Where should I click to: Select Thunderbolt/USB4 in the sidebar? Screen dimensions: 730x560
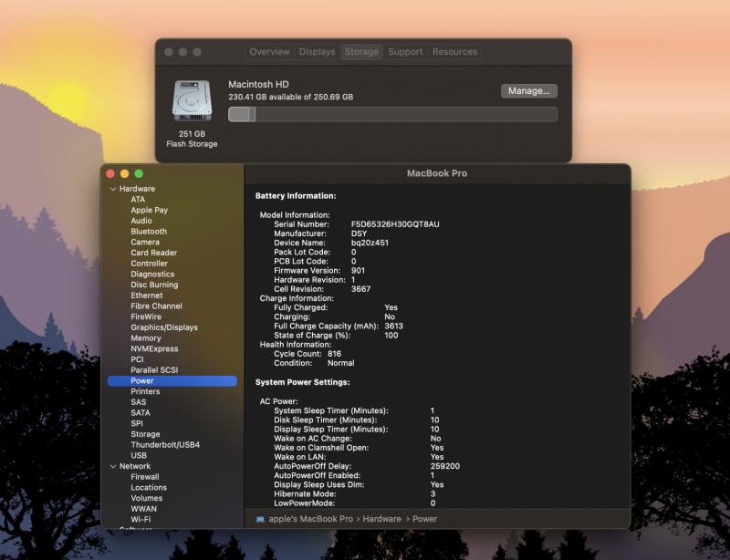[165, 445]
